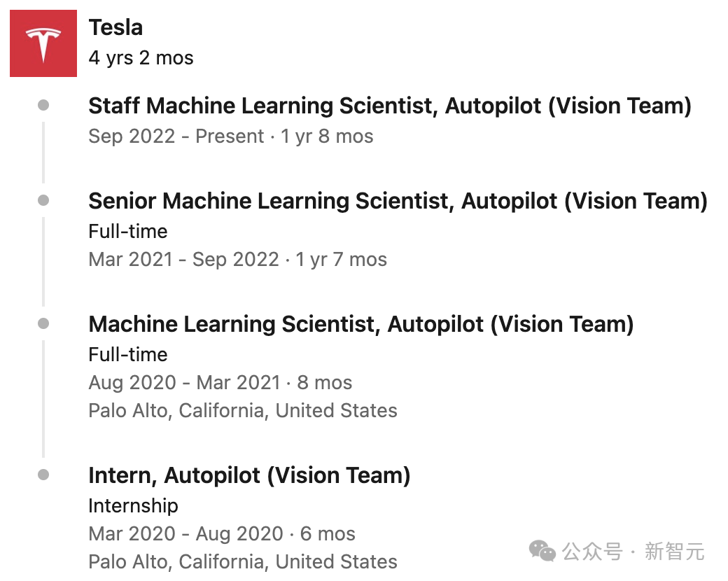This screenshot has width=728, height=581.
Task: Click the WeChat logo in the watermark
Action: pyautogui.click(x=542, y=552)
